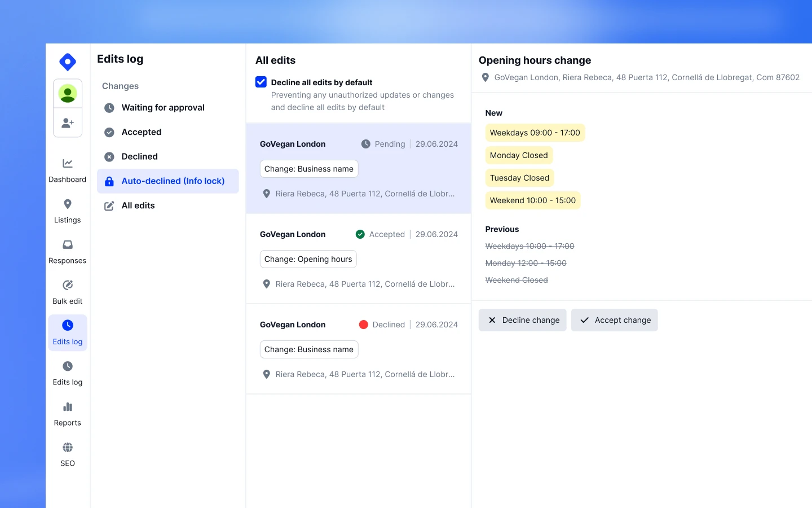
Task: Open the Dashboard panel
Action: point(67,169)
